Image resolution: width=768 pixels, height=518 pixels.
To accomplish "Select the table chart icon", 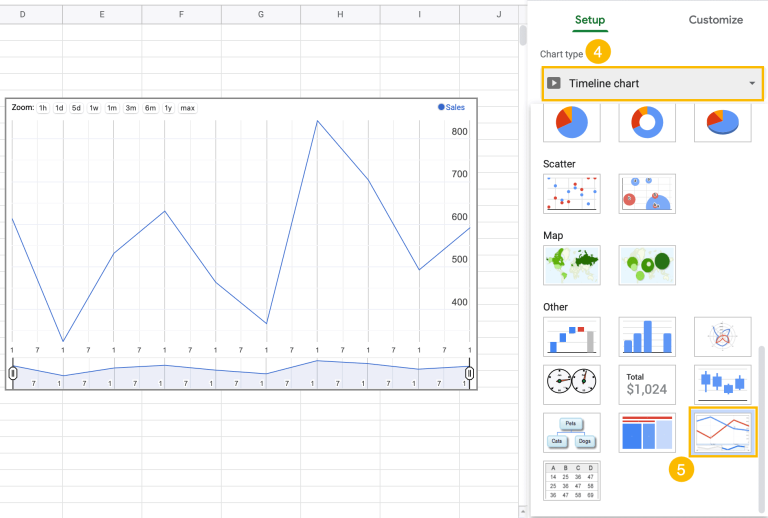I will click(572, 480).
